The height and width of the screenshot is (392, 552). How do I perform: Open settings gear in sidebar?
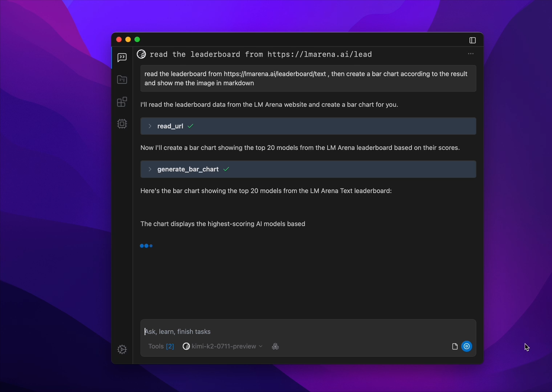click(x=122, y=350)
